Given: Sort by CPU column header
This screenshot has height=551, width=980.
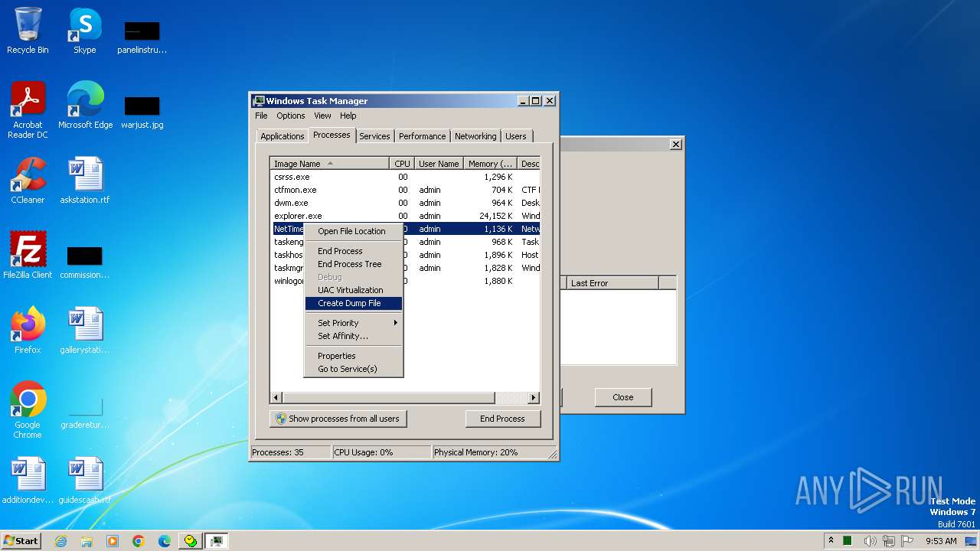Looking at the screenshot, I should 402,164.
